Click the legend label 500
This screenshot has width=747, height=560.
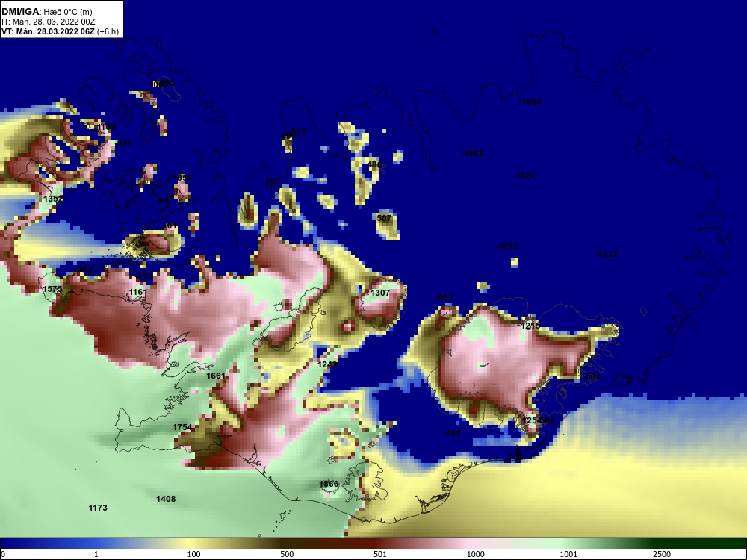tap(287, 554)
